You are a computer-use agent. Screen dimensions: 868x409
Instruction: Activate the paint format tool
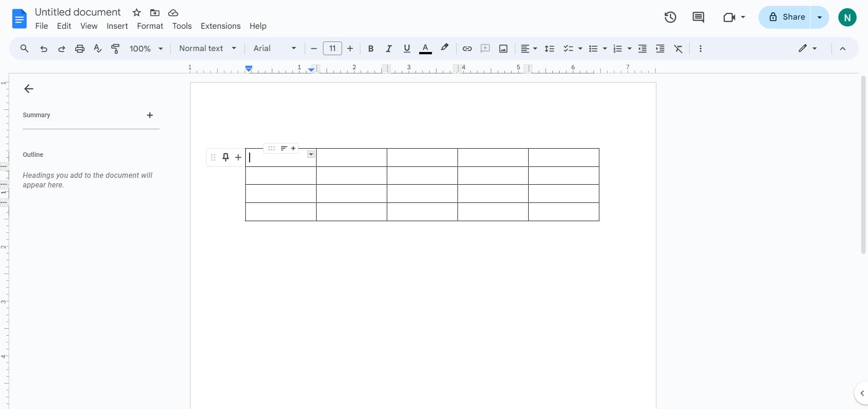115,49
